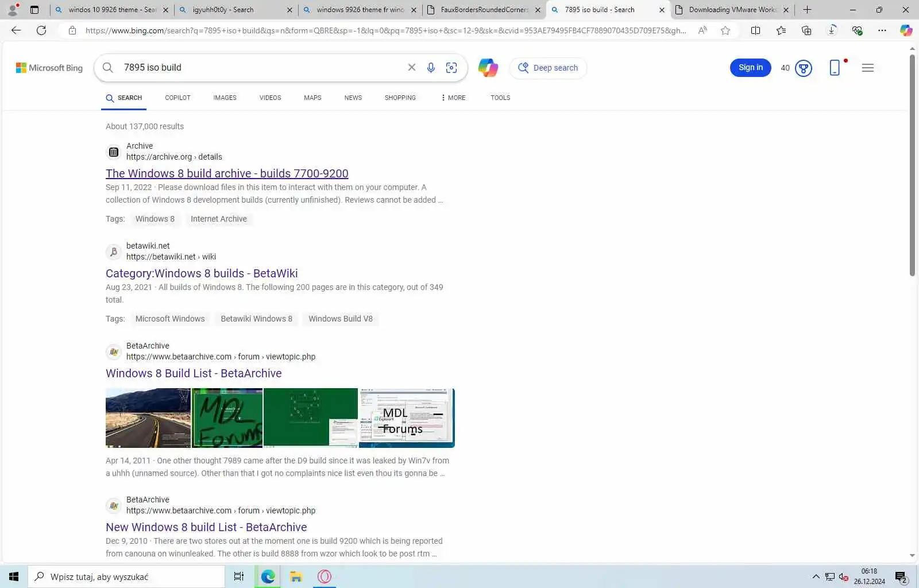The image size is (919, 588).
Task: View site information lock icon
Action: point(72,30)
